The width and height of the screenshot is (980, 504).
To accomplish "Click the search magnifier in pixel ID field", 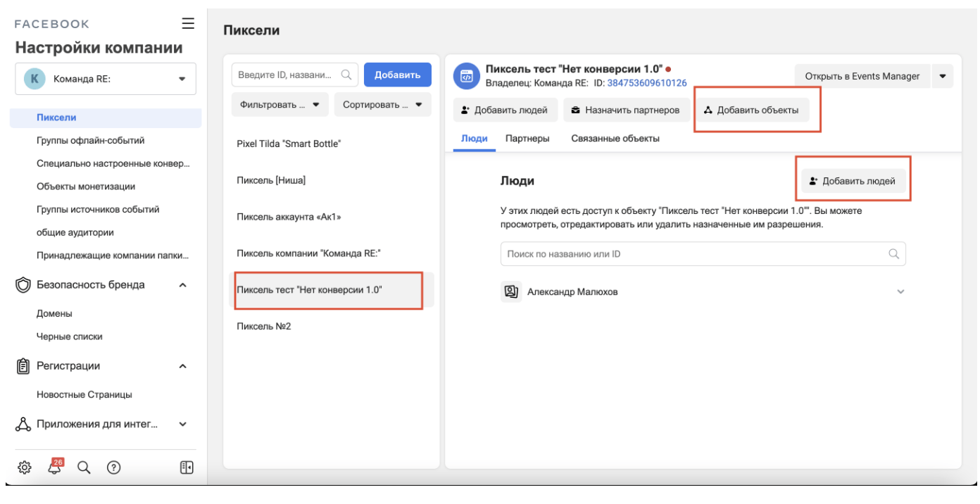I will (346, 75).
